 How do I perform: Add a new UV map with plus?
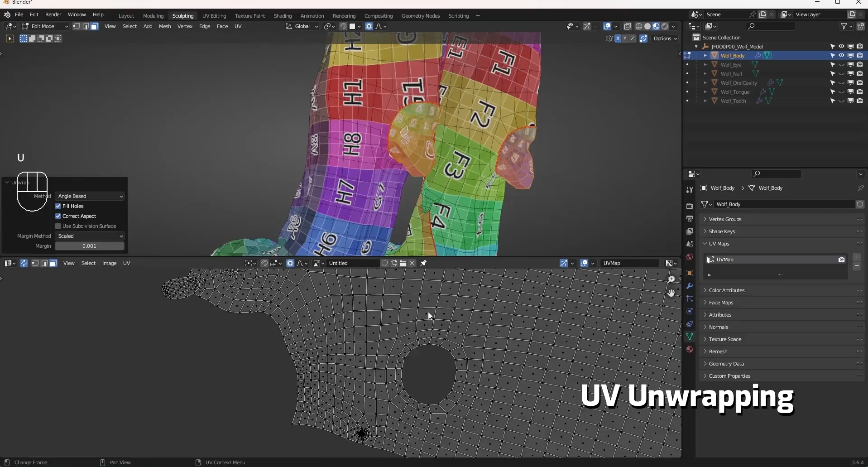(857, 257)
